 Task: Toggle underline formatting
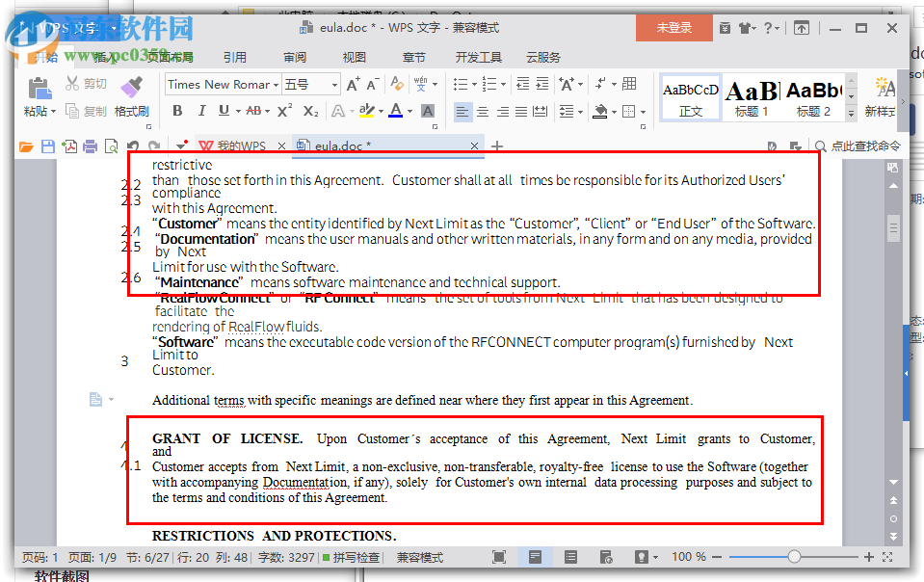[223, 110]
